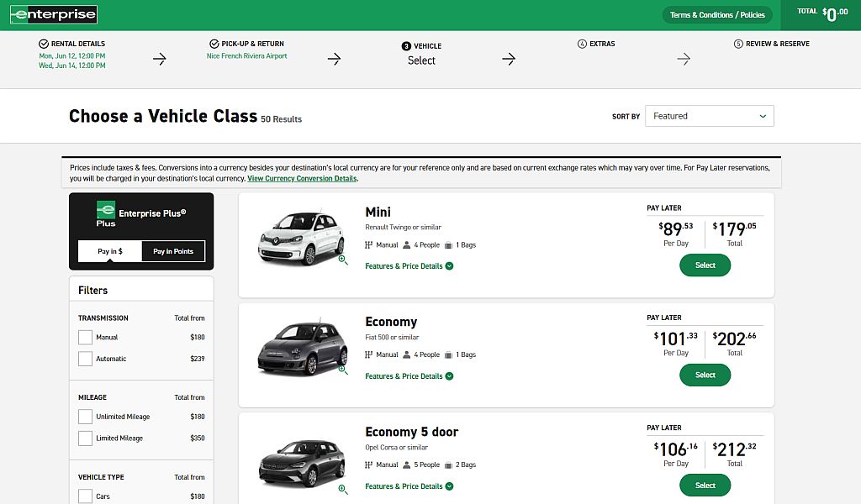Expand Features & Price Details for the Economy

click(x=409, y=376)
